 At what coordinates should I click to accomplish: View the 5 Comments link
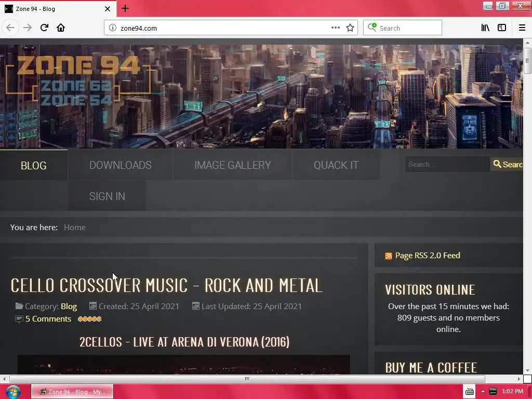48,319
